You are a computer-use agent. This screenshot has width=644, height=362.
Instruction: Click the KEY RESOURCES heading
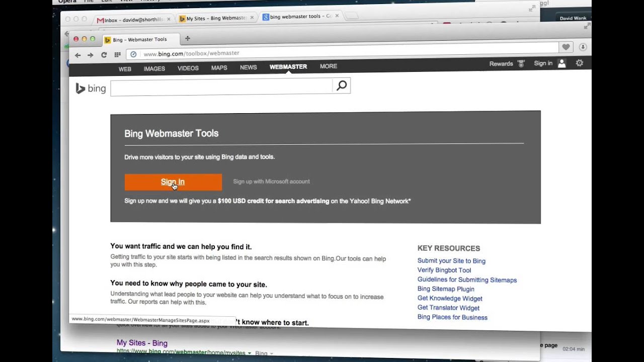pos(449,248)
